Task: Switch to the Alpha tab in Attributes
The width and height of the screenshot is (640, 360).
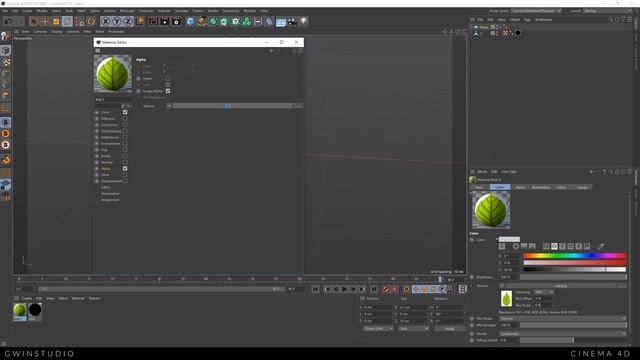Action: 520,187
